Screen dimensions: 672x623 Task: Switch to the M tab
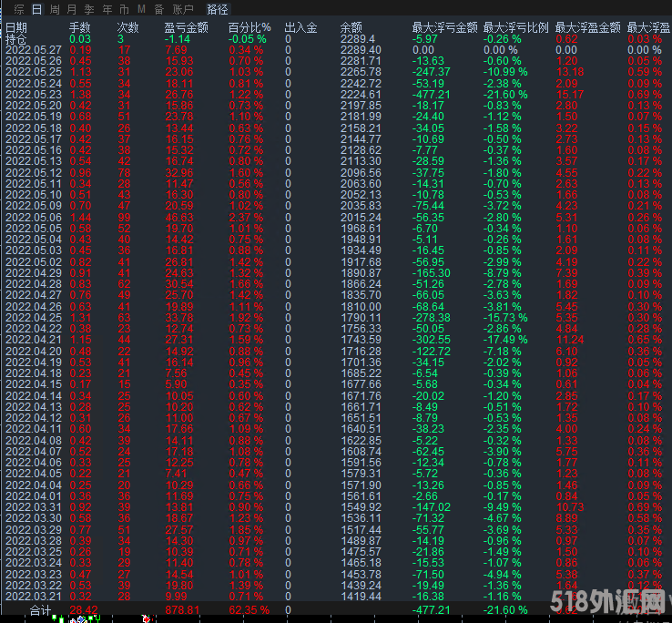coord(141,9)
